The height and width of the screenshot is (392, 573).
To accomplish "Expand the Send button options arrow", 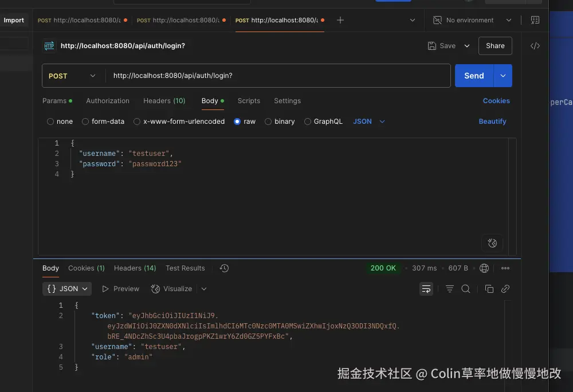I will pyautogui.click(x=503, y=76).
